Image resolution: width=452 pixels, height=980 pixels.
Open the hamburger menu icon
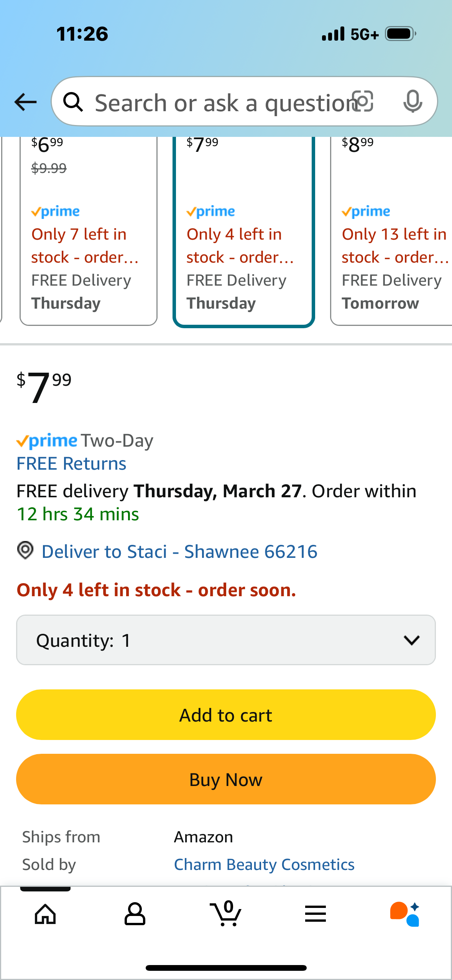click(316, 914)
